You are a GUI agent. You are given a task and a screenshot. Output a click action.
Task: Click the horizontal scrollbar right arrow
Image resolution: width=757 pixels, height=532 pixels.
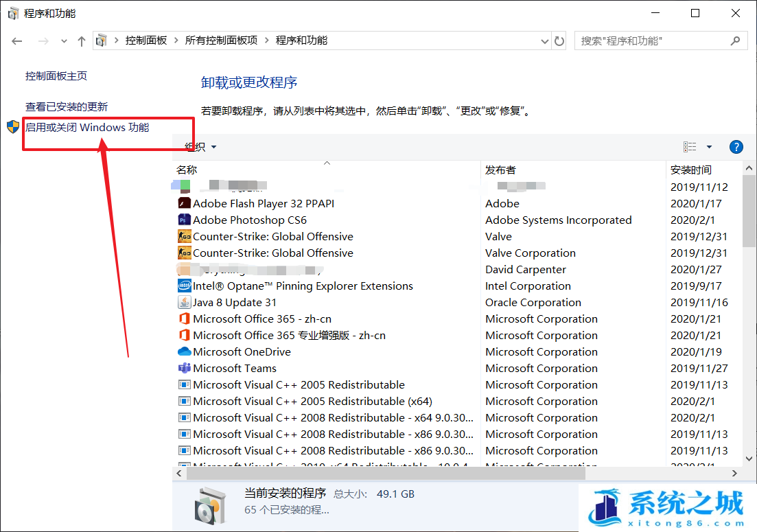coord(734,474)
